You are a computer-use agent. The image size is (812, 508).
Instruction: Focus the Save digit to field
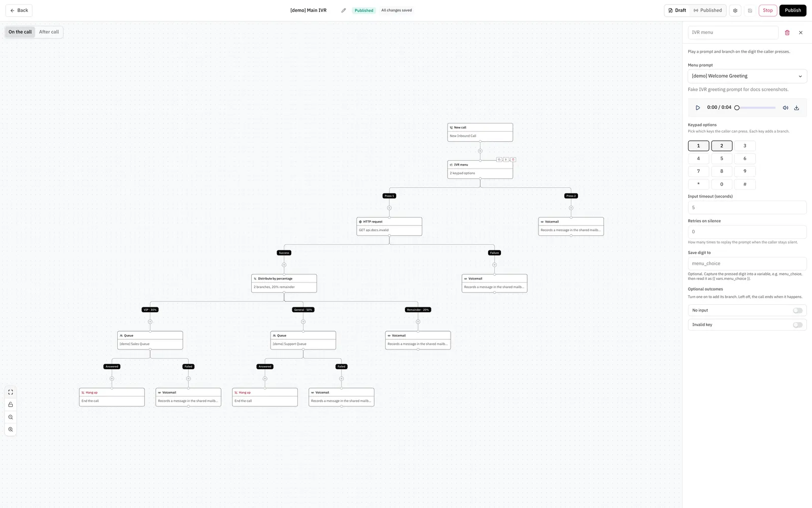(747, 264)
